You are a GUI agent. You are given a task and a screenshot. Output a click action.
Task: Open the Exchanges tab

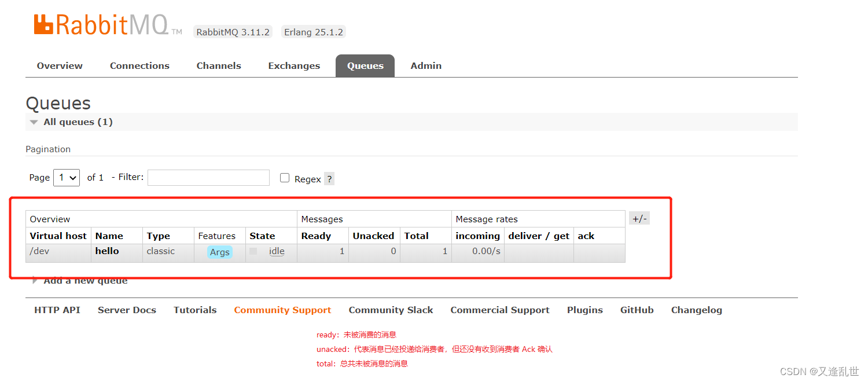click(294, 65)
